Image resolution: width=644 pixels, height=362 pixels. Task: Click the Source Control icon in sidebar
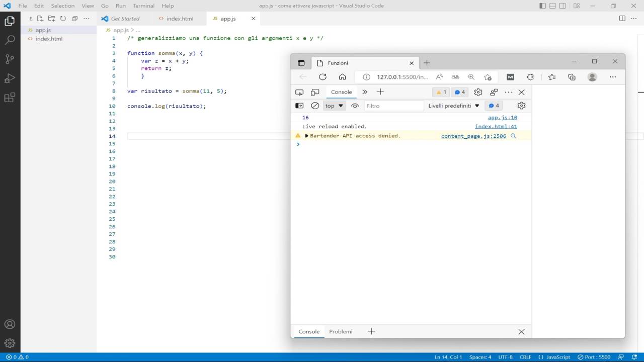coord(10,59)
